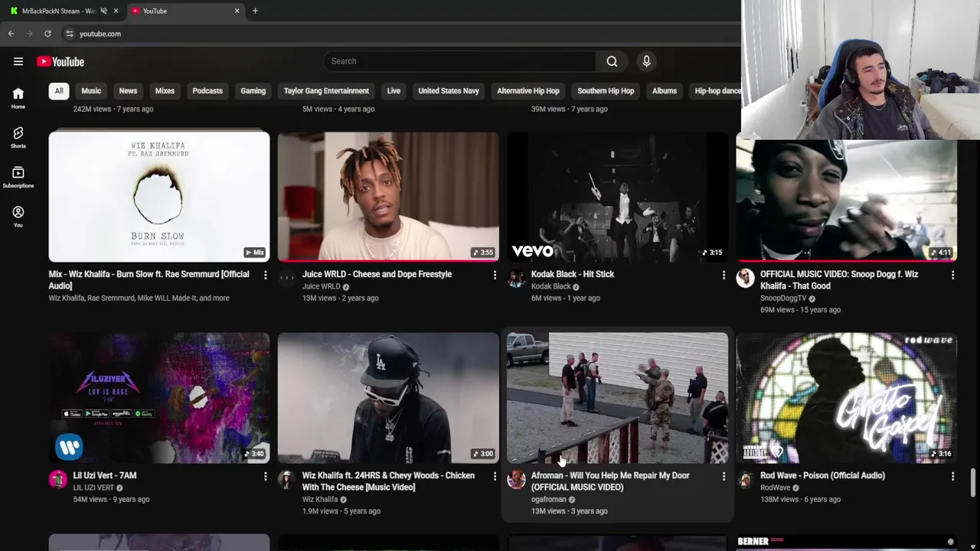Open Snoop Dogg That Good thumbnail
The image size is (980, 551).
[x=846, y=201]
